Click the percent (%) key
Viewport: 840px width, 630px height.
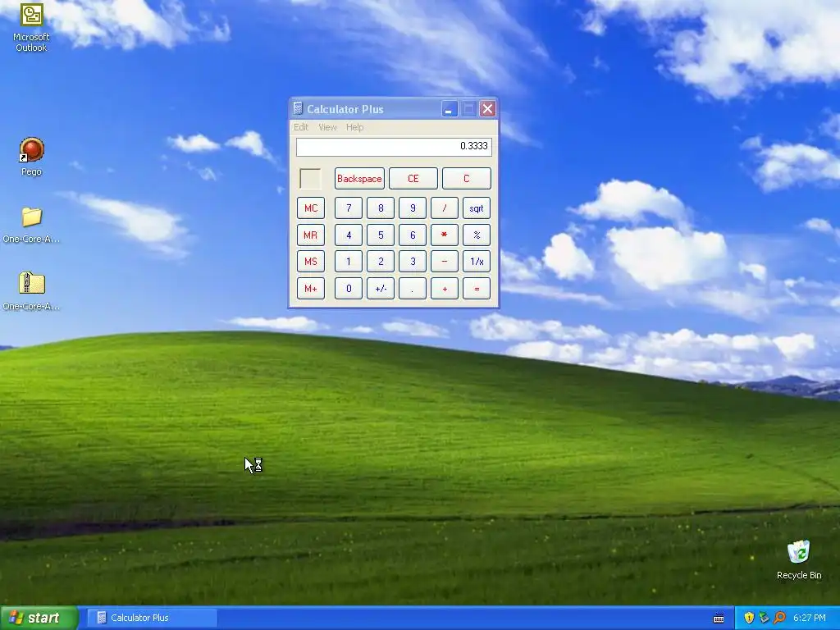pos(477,235)
